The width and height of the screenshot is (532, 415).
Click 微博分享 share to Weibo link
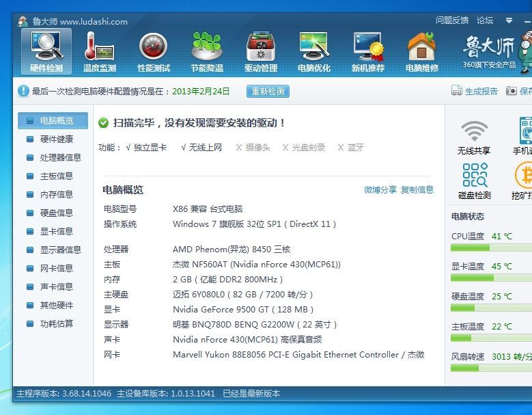[380, 189]
